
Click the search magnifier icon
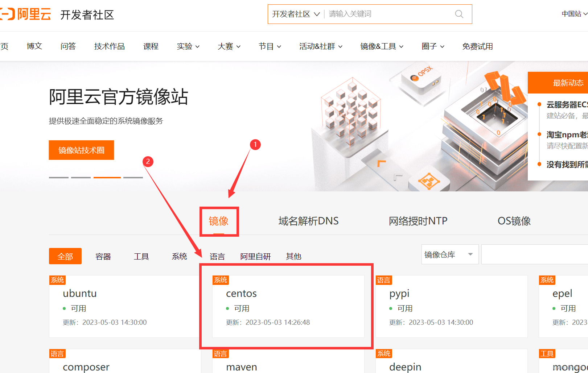459,14
